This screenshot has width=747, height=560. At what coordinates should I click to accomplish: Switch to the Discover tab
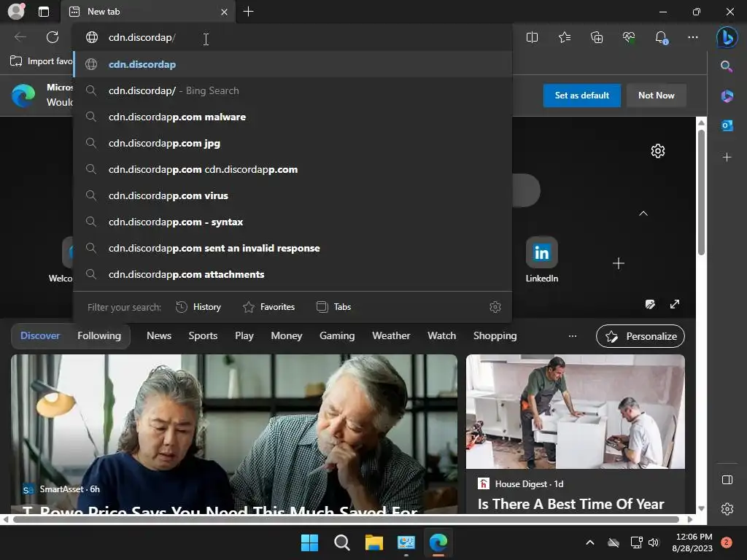point(40,335)
